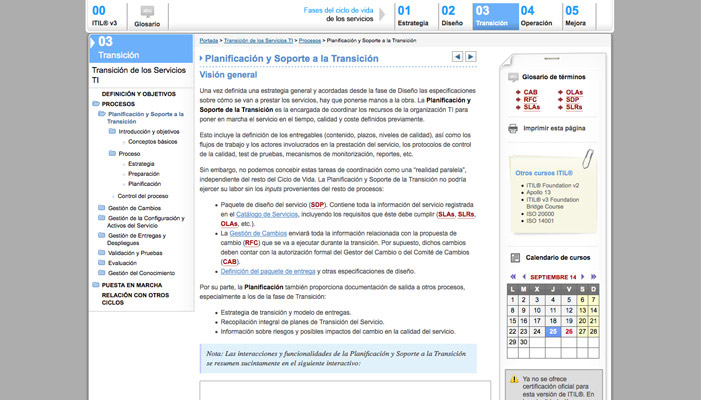
Task: Click the Glosario de términos bubble icon
Action: pyautogui.click(x=513, y=77)
